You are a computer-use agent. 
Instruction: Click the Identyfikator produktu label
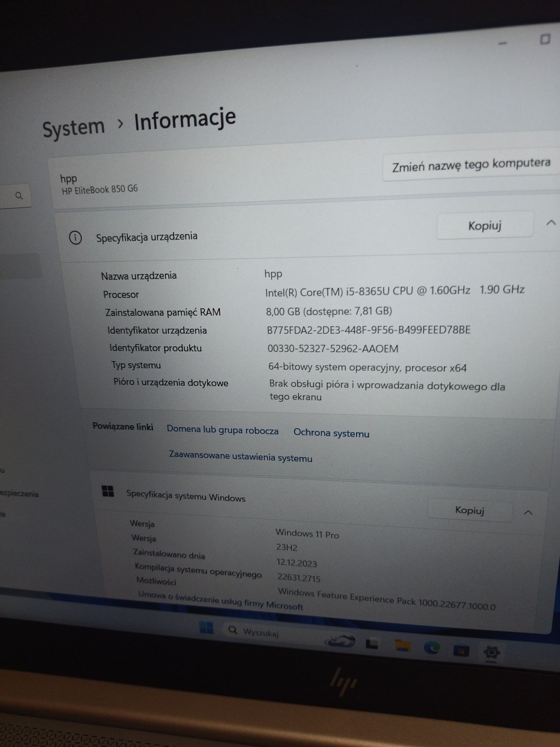coord(155,348)
